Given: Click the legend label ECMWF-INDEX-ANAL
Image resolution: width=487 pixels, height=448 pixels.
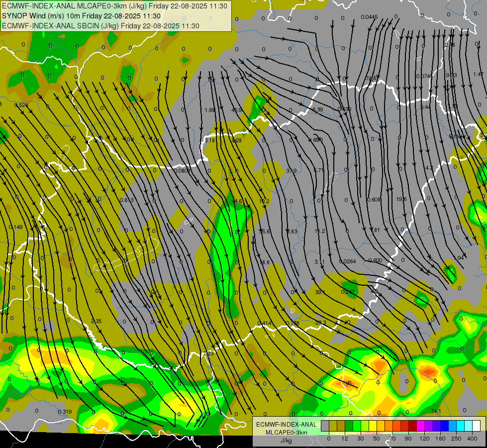Looking at the screenshot, I should [x=286, y=425].
